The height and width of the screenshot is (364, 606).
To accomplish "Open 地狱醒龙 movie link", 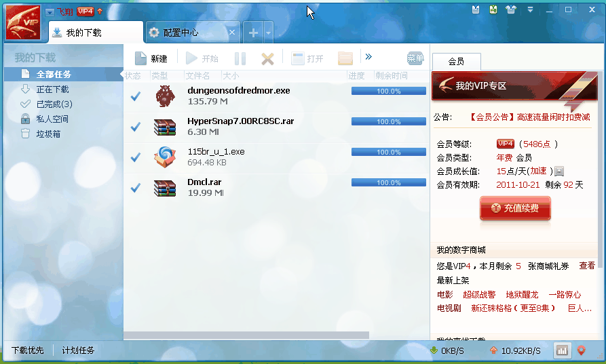I will [x=522, y=295].
